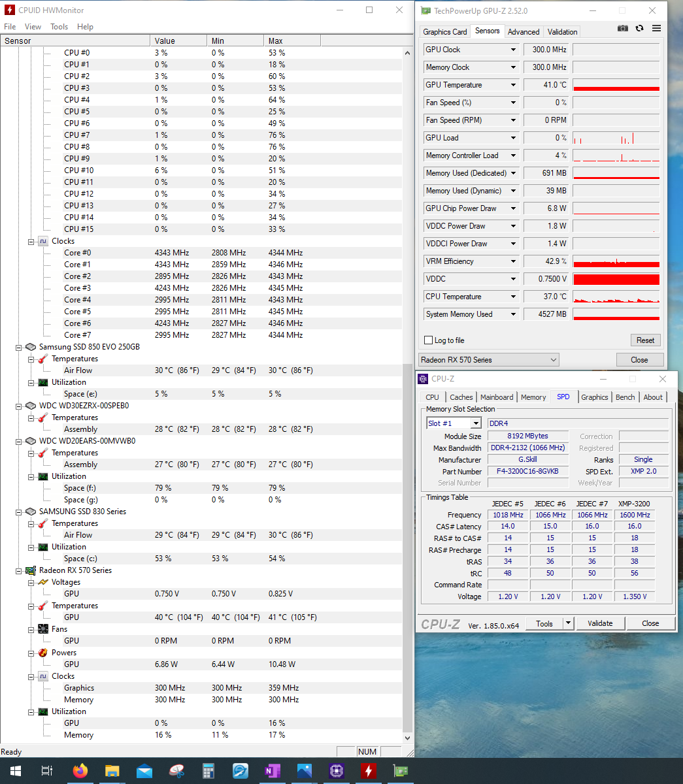Click the Close button in CPU-Z
Screen dimensions: 683x784
(650, 623)
